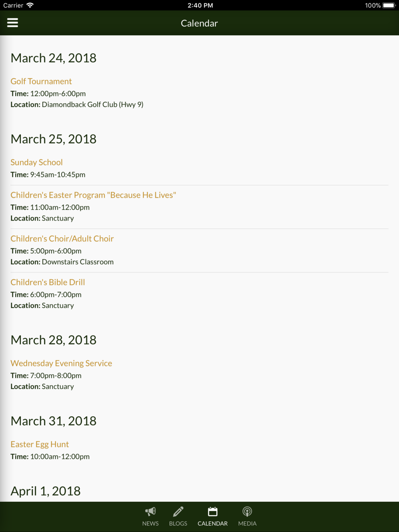This screenshot has height=532, width=399.
Task: Open Children's Bible Drill event
Action: (47, 282)
